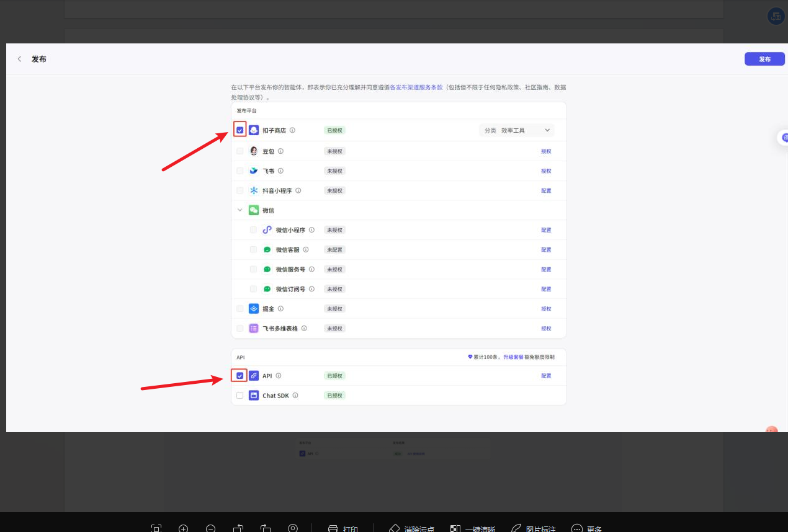Click the 飞书 platform icon
Screen dimensions: 788x532
pyautogui.click(x=254, y=171)
